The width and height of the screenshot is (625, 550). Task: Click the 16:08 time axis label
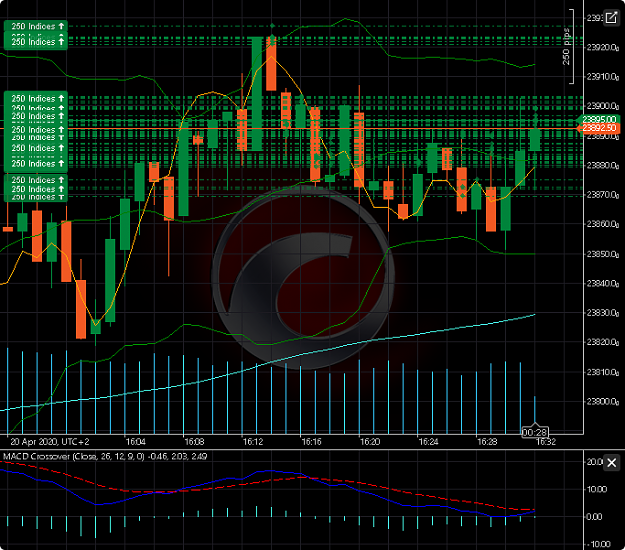coord(194,442)
